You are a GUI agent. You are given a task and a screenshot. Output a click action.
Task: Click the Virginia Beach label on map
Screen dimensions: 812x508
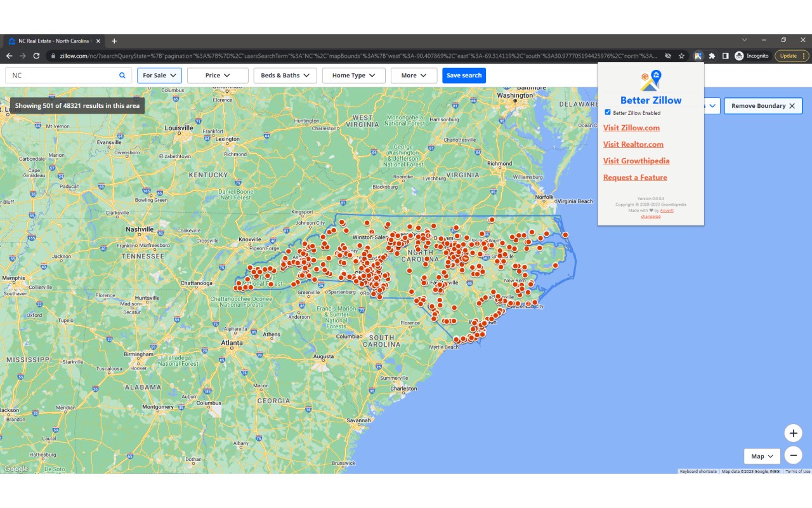(x=575, y=201)
